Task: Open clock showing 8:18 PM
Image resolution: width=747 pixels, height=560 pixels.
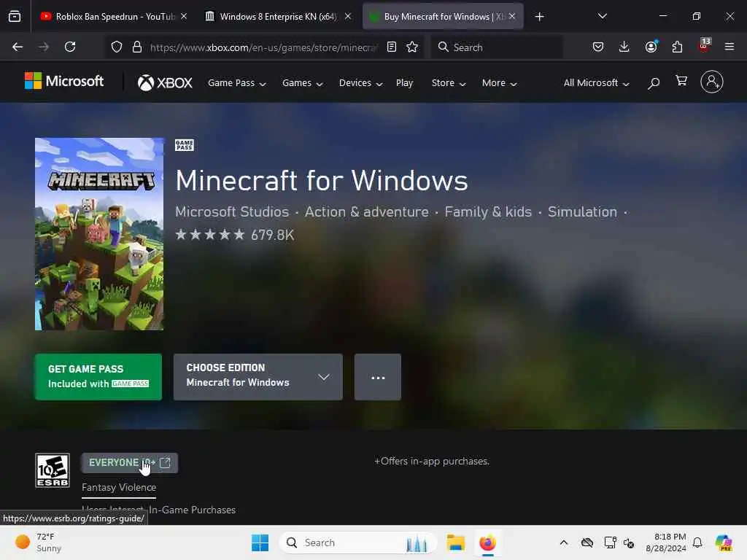Action: coord(666,542)
